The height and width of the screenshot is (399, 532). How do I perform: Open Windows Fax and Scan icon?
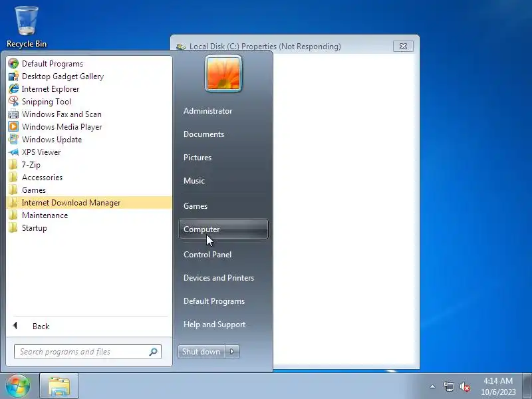[x=13, y=114]
